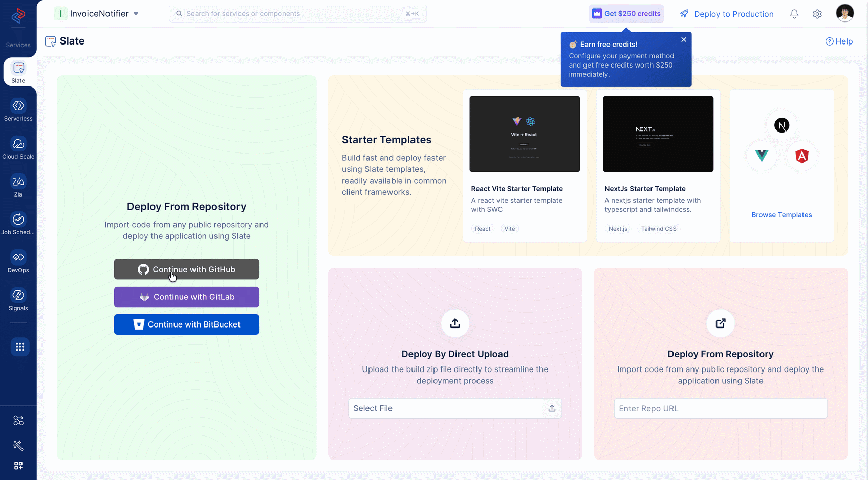Open the Catalyst logo home icon
Screen dimensions: 868x480
(18, 16)
